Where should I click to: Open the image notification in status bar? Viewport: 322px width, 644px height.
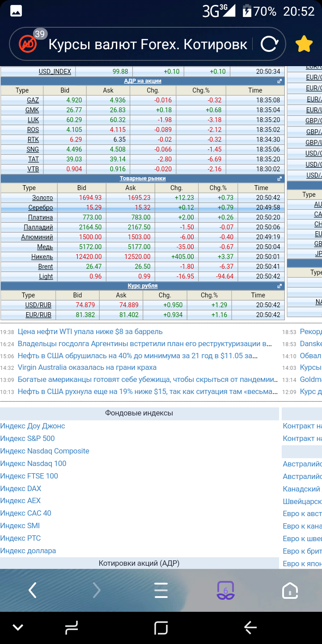coord(16,11)
